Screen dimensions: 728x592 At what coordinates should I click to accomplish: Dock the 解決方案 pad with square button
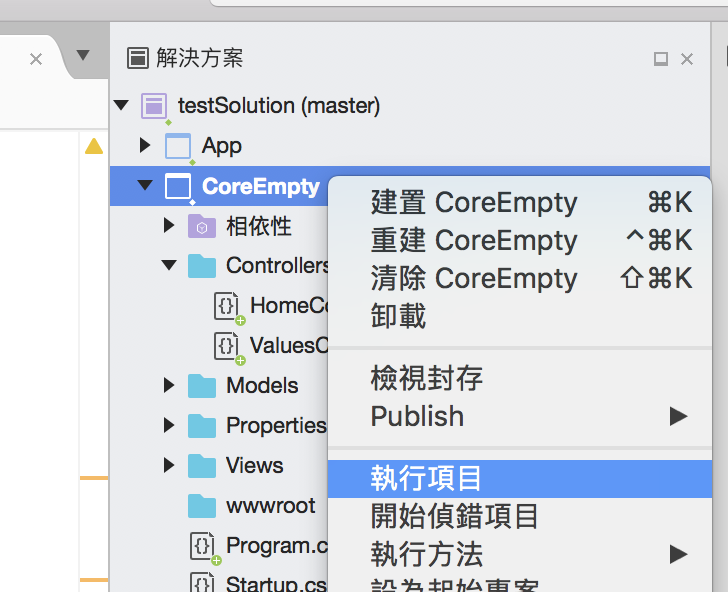[x=661, y=59]
